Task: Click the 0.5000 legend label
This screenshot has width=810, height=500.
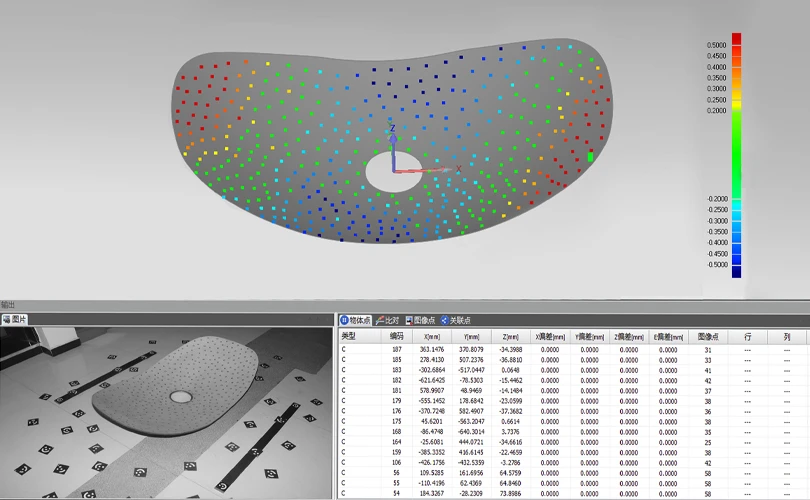Action: point(716,45)
